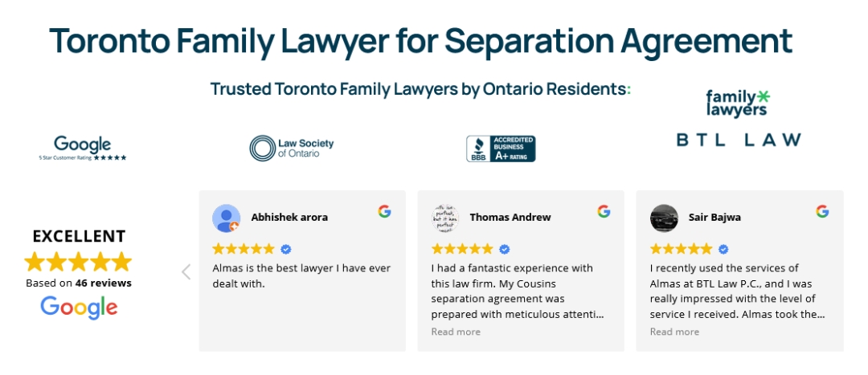This screenshot has width=868, height=375.
Task: Click the large Google logo under Excellent rating
Action: click(79, 307)
